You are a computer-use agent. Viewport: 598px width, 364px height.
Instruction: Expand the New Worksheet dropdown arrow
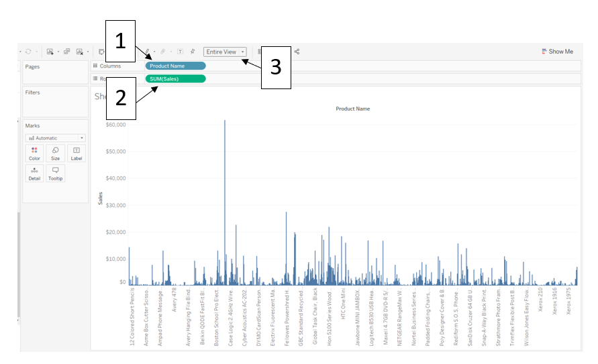[58, 52]
